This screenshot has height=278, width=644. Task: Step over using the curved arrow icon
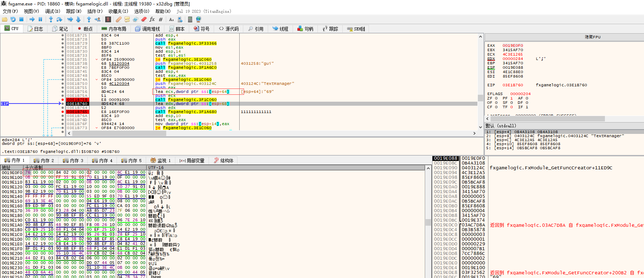(x=59, y=19)
